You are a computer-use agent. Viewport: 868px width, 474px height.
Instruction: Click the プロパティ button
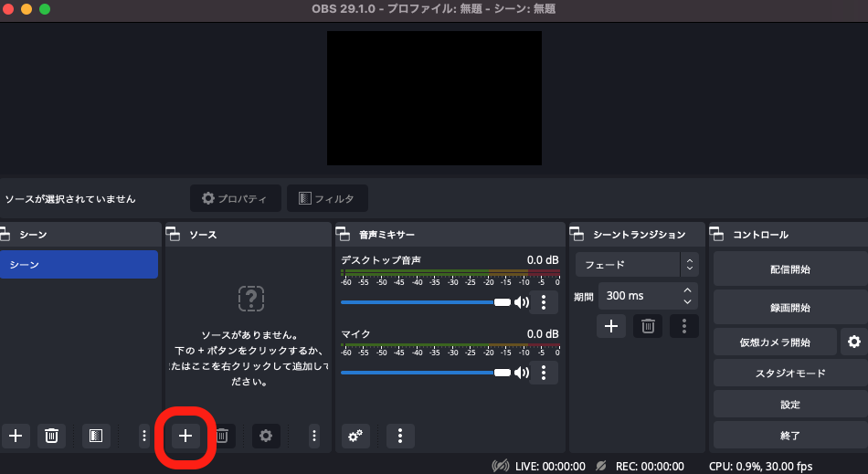(235, 198)
